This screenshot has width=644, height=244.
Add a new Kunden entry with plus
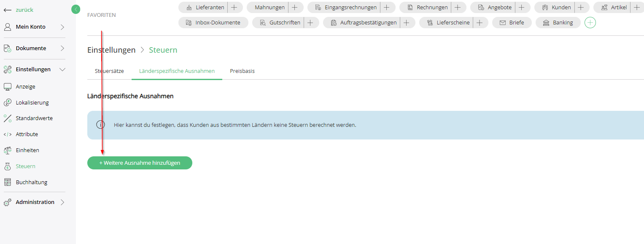pos(581,7)
